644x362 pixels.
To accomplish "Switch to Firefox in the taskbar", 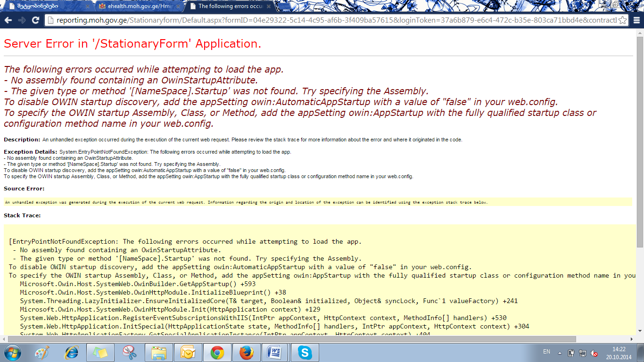I will 246,353.
